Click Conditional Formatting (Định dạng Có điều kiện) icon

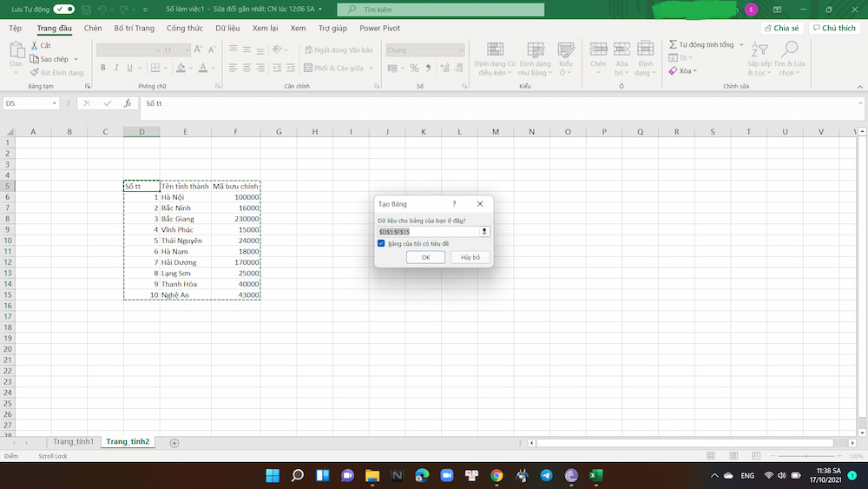pyautogui.click(x=495, y=50)
